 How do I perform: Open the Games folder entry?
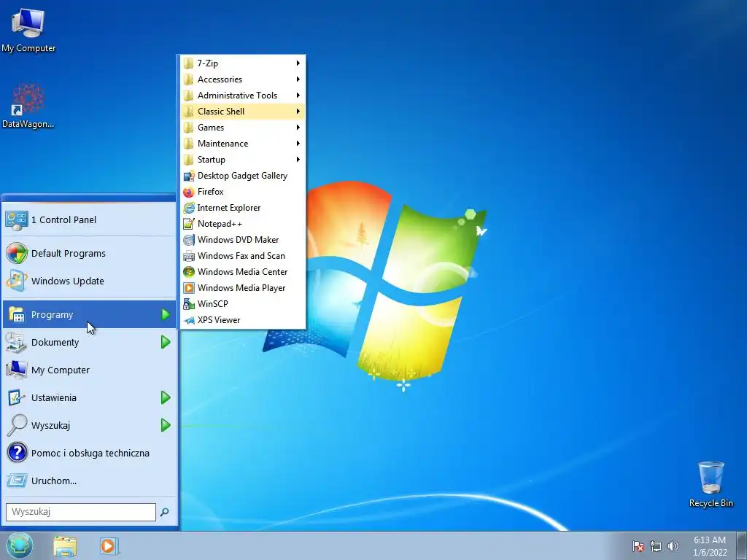point(242,127)
